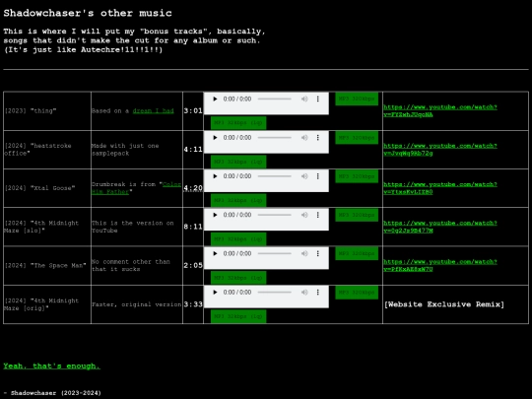Click the 4:20 duration cell
This screenshot has width=532, height=399.
(193, 188)
